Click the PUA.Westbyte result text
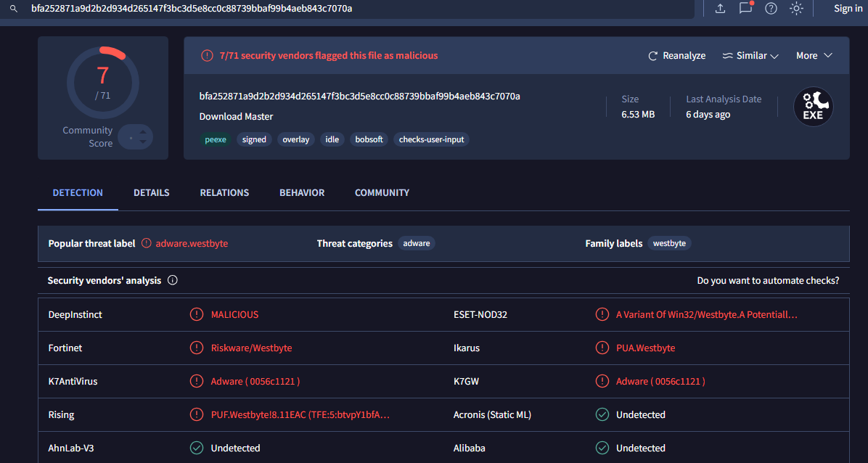Viewport: 868px width, 463px height. (645, 348)
